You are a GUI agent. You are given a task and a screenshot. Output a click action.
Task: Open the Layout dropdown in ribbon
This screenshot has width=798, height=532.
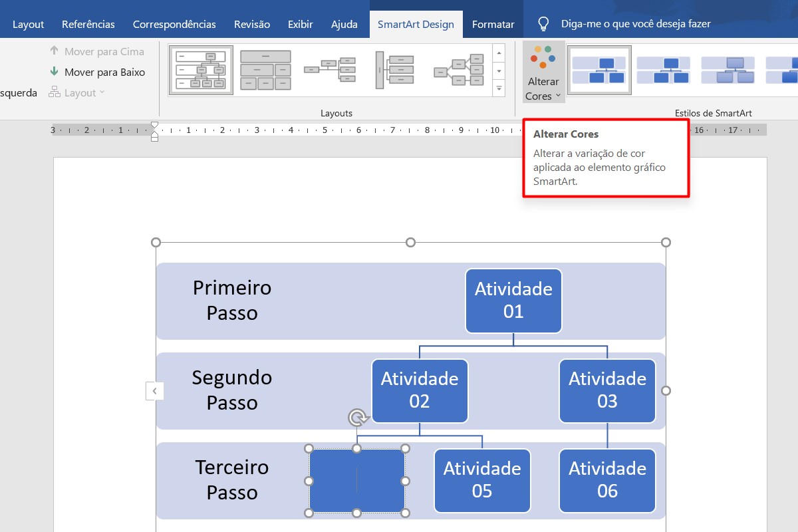(76, 92)
